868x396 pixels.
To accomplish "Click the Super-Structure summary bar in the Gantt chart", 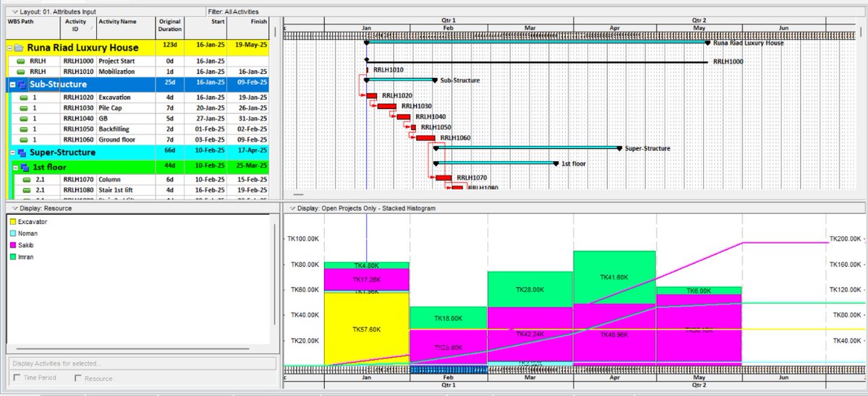I will click(527, 147).
